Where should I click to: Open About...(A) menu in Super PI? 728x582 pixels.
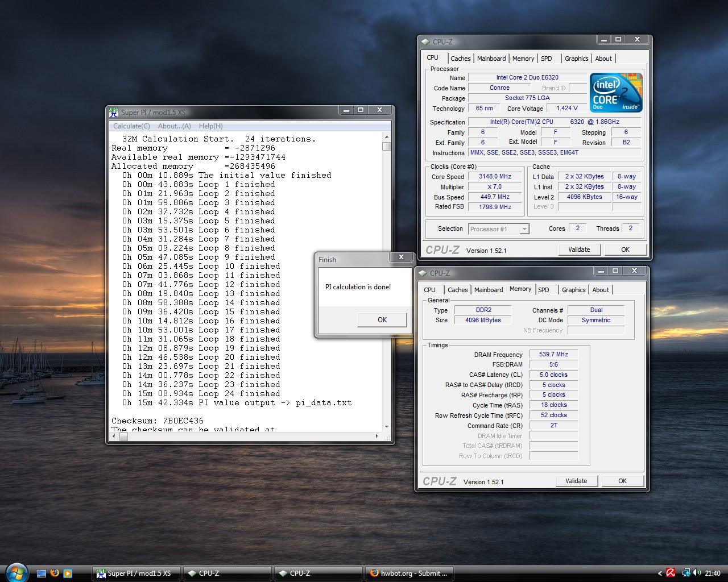coord(174,126)
